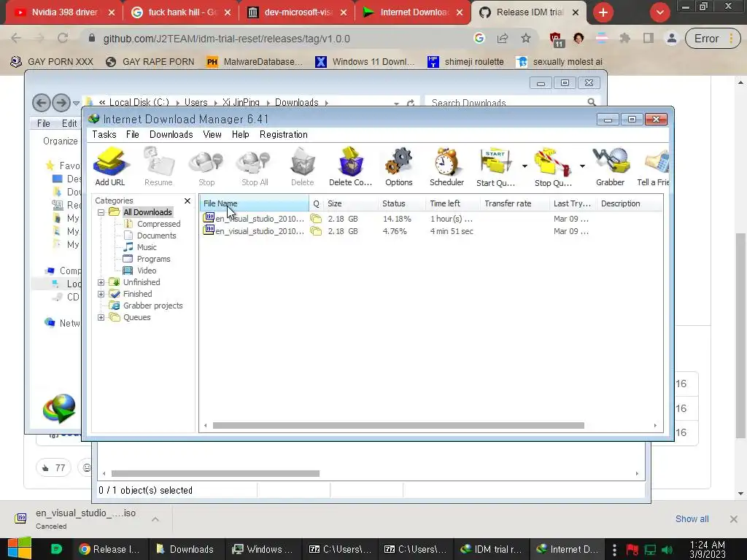Click the taskbar volume speaker icon
Screen dimensions: 747x560
(667, 550)
